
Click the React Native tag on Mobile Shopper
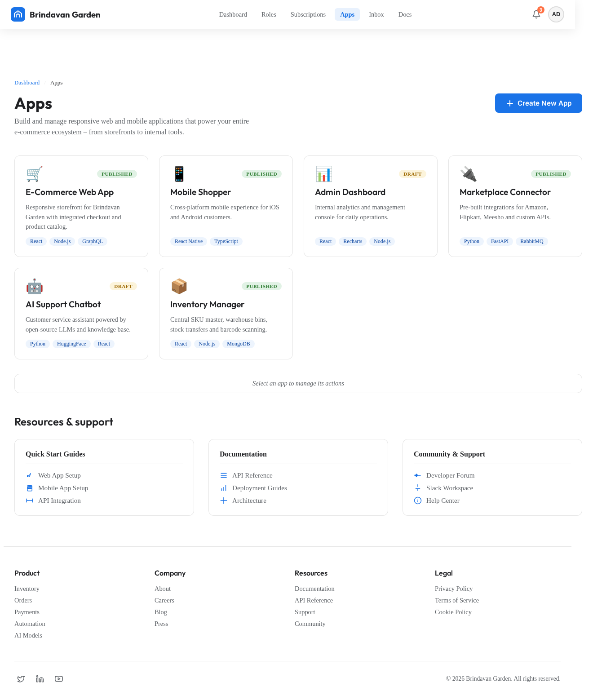click(189, 241)
